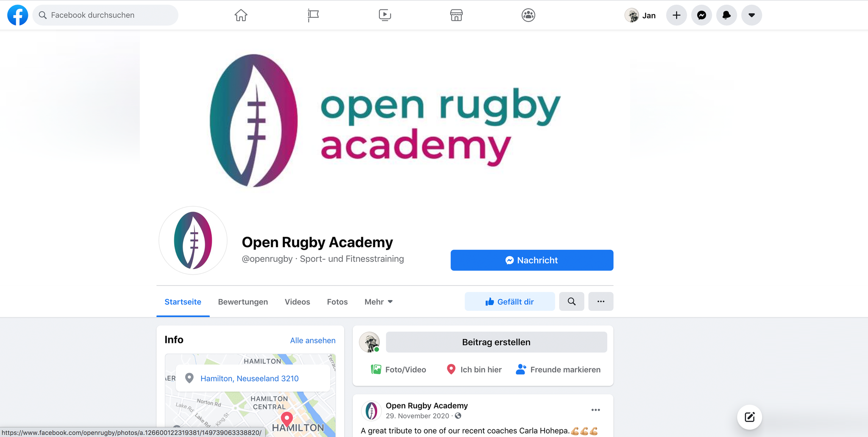Viewport: 868px width, 437px height.
Task: Open the page options three-dot menu
Action: 601,301
